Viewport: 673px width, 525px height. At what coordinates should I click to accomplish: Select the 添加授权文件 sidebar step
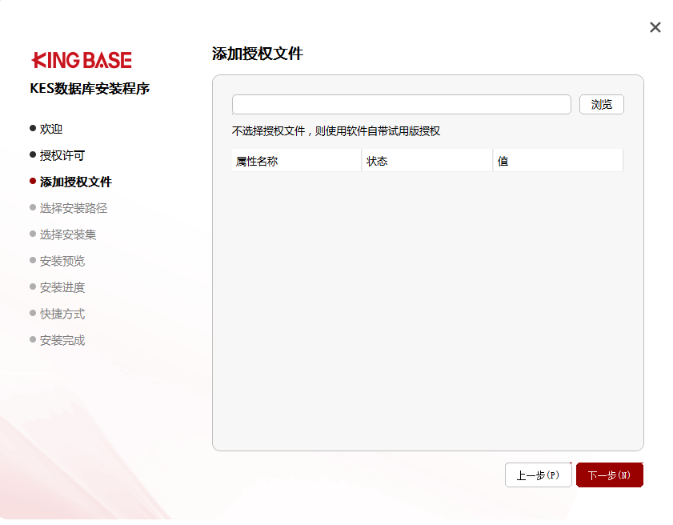[x=75, y=182]
